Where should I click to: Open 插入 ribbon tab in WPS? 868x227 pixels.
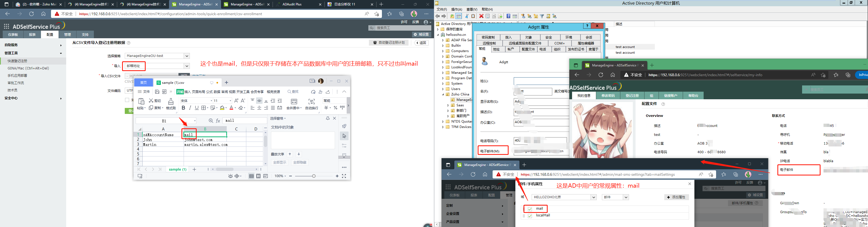pos(188,92)
